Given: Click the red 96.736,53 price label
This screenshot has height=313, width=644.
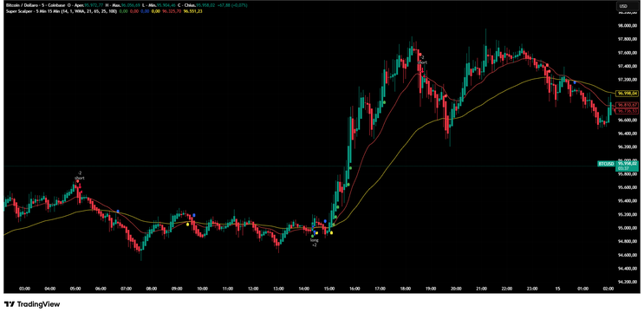Looking at the screenshot, I should pos(628,111).
